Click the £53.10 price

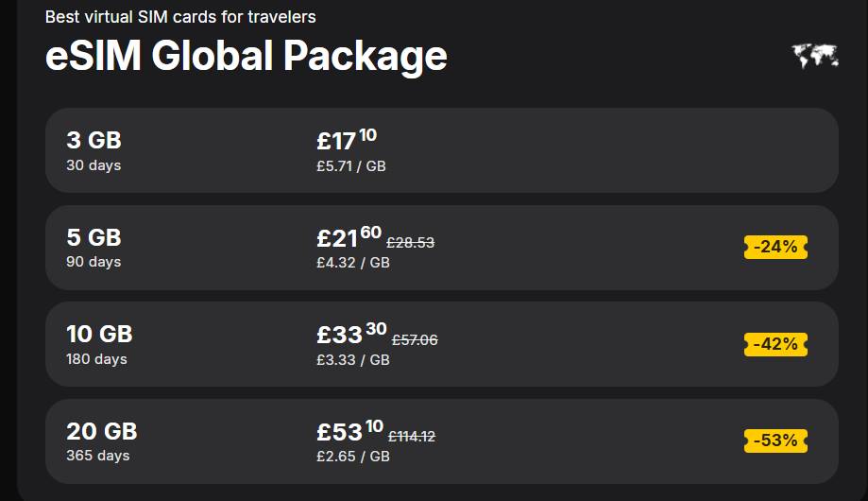(349, 431)
